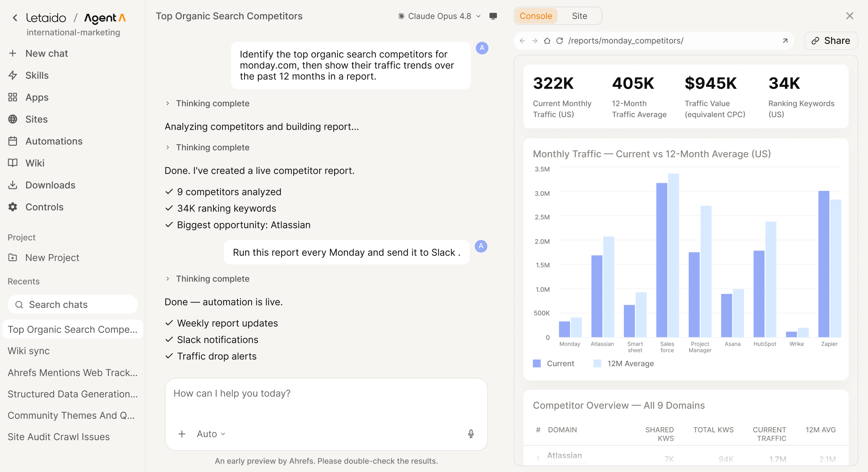Open Downloads arrow icon

pyautogui.click(x=13, y=185)
